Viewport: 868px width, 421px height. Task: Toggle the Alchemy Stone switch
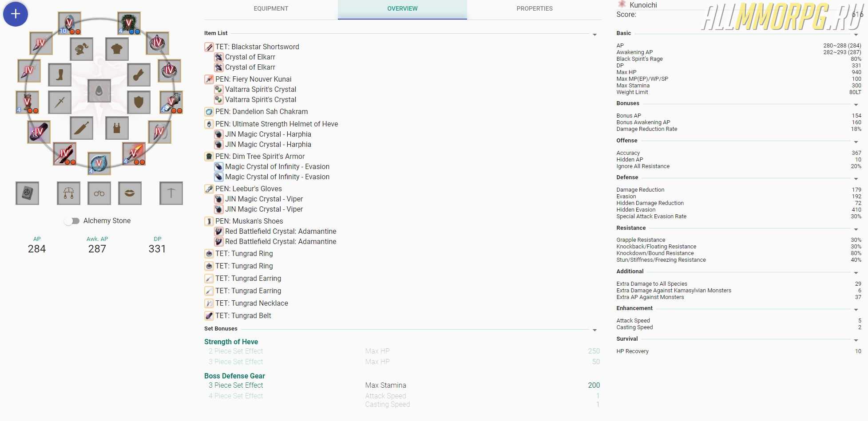point(71,221)
